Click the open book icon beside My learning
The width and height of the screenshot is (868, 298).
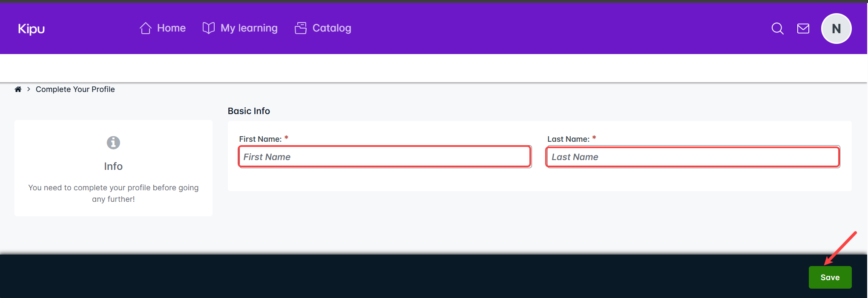(x=208, y=28)
